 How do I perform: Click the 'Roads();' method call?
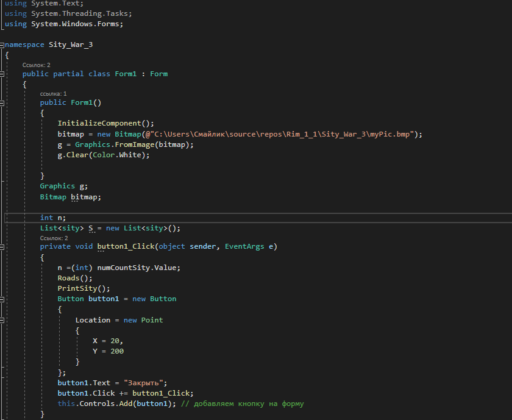(75, 278)
